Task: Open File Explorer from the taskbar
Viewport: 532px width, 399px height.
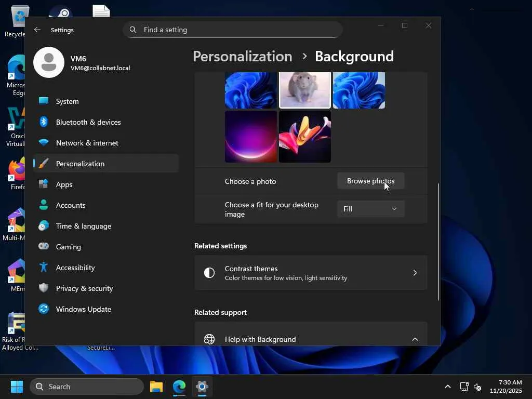Action: [x=156, y=387]
